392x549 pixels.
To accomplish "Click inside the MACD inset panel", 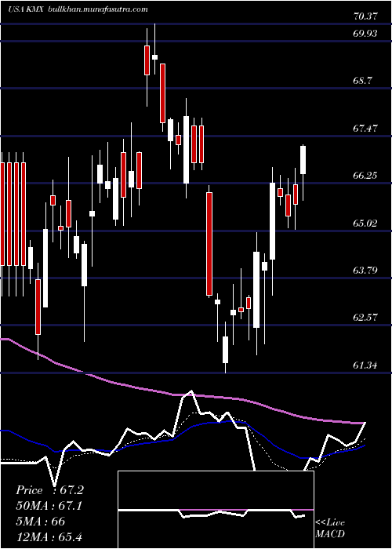I will (216, 510).
